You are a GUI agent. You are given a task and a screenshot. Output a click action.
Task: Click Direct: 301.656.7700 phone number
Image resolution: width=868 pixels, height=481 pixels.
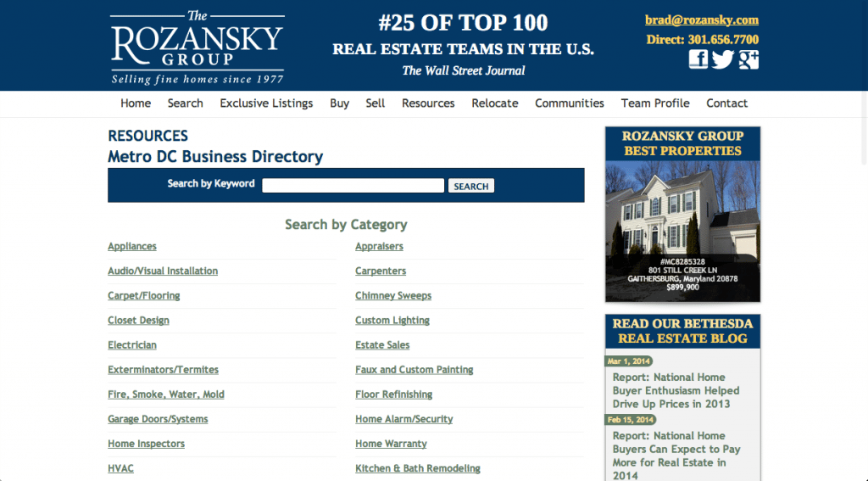[x=703, y=40]
